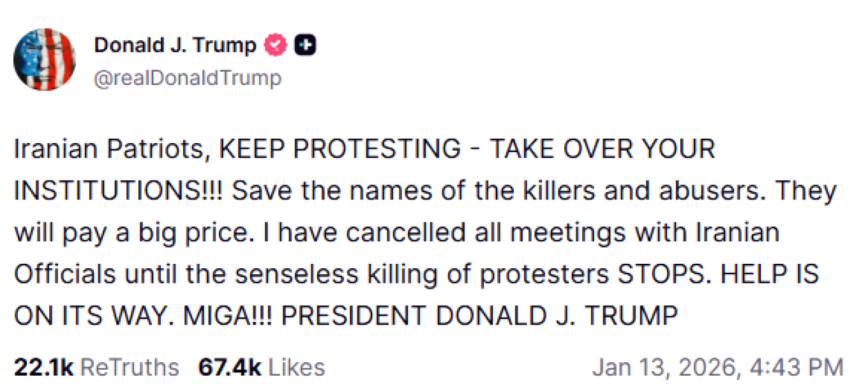This screenshot has width=868, height=389.
Task: Click the verified checkmark badge
Action: pos(276,46)
